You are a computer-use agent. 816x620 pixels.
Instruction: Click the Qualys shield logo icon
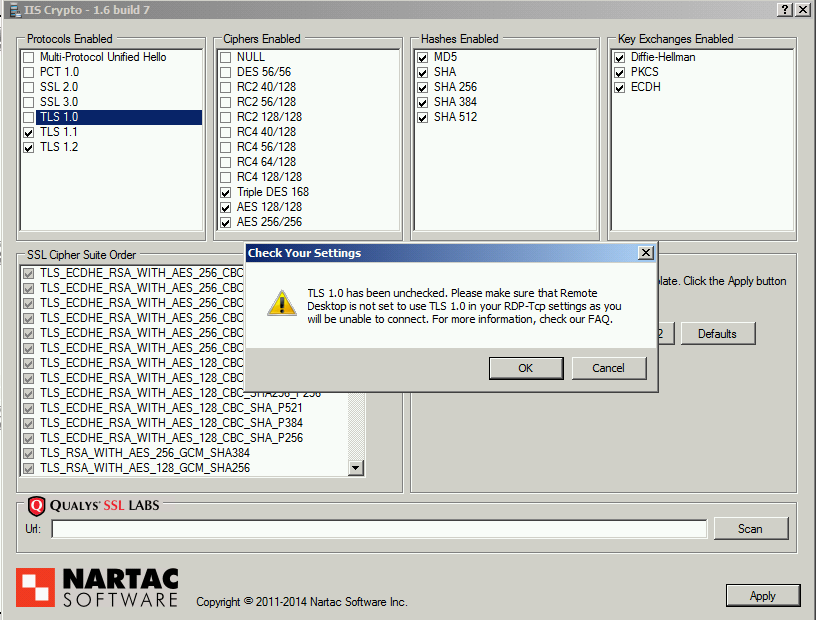click(36, 505)
